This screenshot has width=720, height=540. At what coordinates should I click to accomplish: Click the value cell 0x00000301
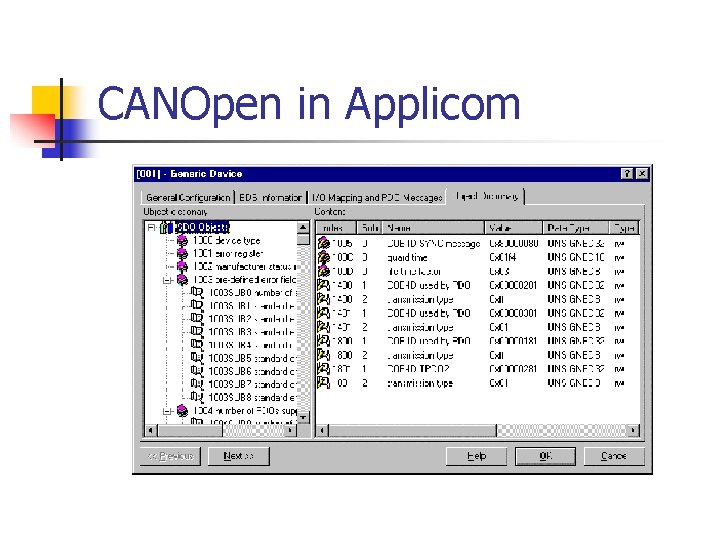513,313
